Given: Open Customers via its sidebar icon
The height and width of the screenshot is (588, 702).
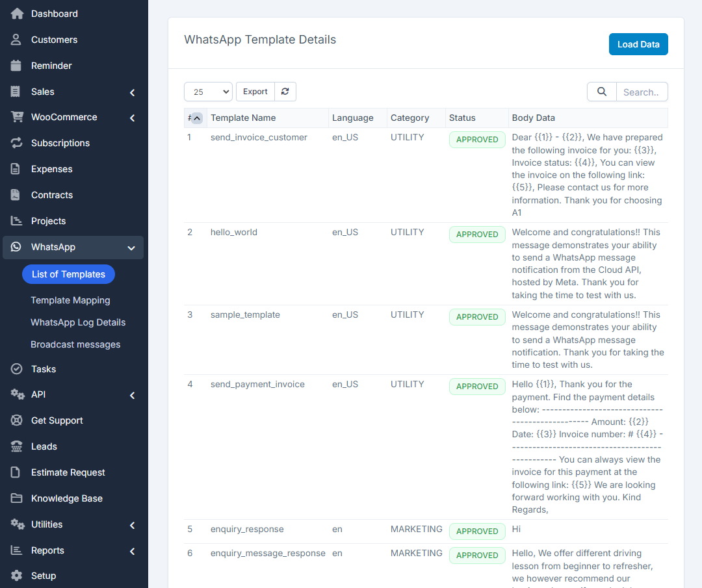Looking at the screenshot, I should (x=15, y=39).
